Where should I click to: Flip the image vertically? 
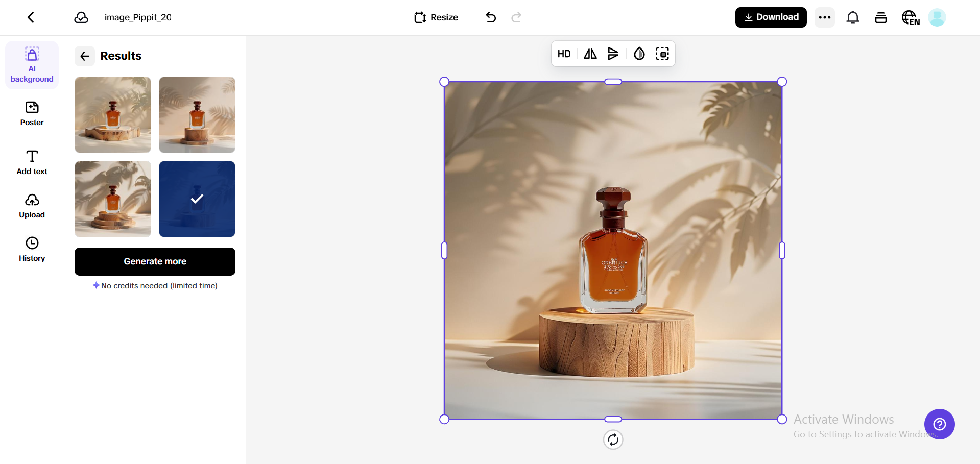coord(613,54)
